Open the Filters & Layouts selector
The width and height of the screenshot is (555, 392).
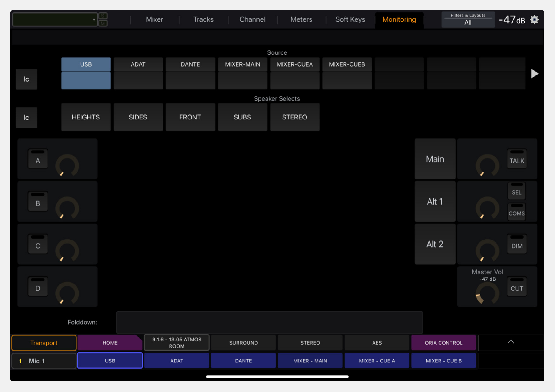[x=468, y=19]
